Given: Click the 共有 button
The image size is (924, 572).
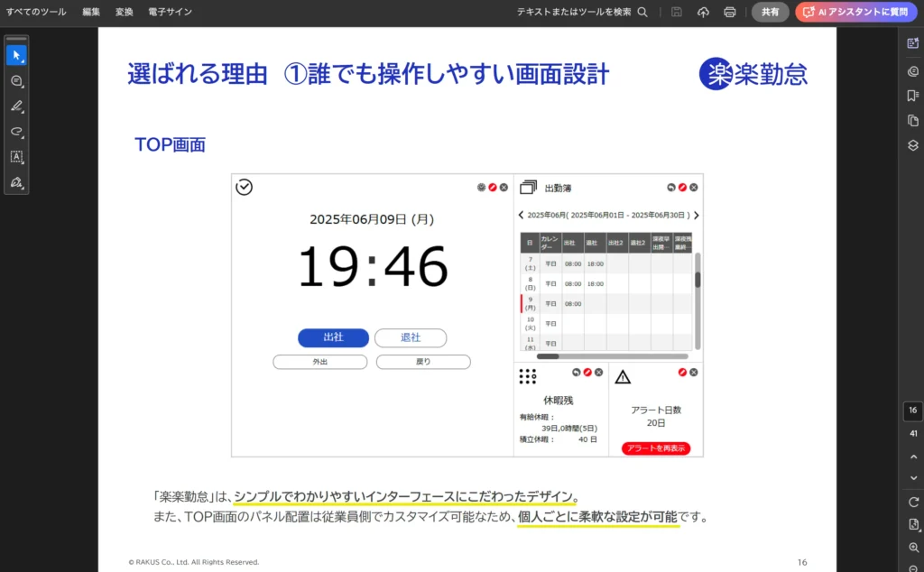Looking at the screenshot, I should [x=770, y=12].
